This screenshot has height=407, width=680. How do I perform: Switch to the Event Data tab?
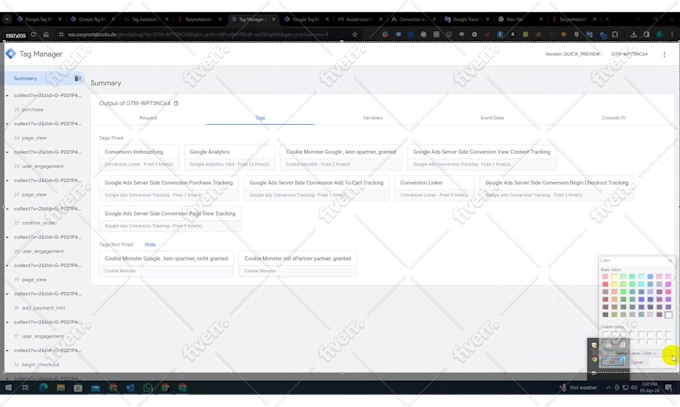click(492, 118)
